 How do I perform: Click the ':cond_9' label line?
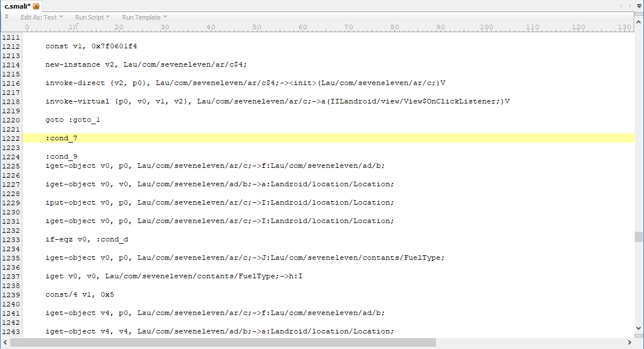pyautogui.click(x=61, y=156)
